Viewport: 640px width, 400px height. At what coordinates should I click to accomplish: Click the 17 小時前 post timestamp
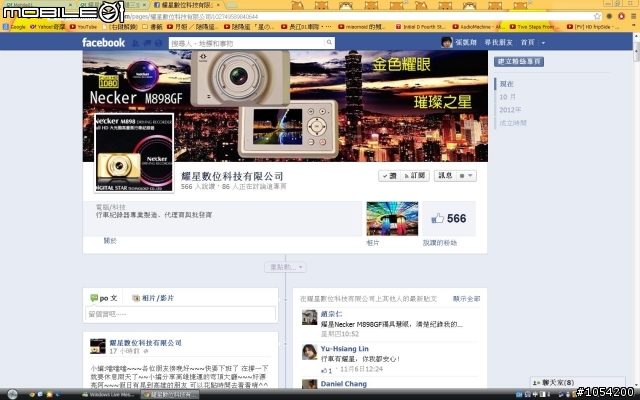pyautogui.click(x=124, y=351)
